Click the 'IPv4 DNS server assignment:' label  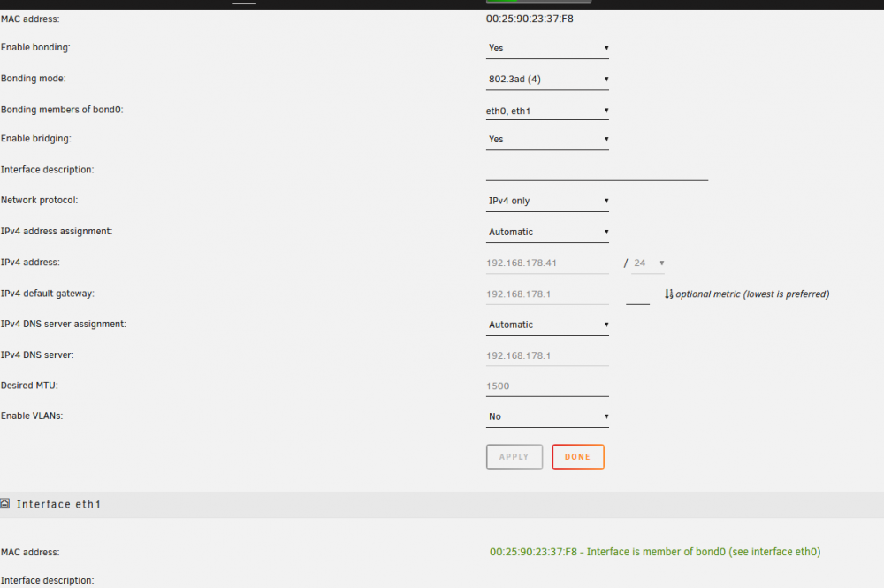(63, 325)
